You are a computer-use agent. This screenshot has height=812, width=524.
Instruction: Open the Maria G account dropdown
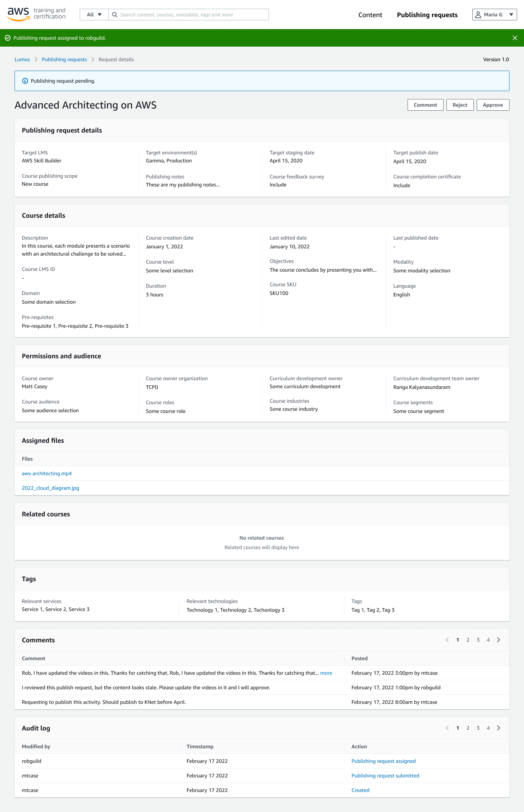tap(495, 15)
